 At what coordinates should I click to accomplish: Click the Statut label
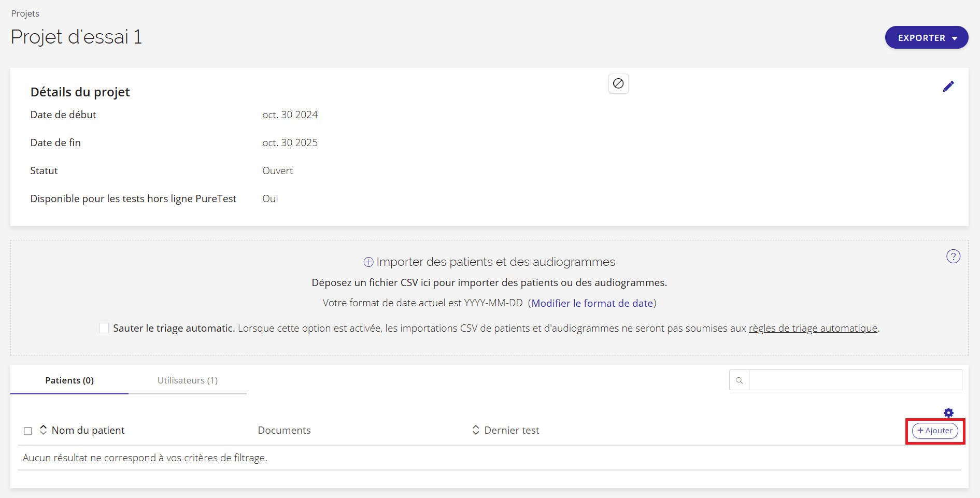coord(44,170)
